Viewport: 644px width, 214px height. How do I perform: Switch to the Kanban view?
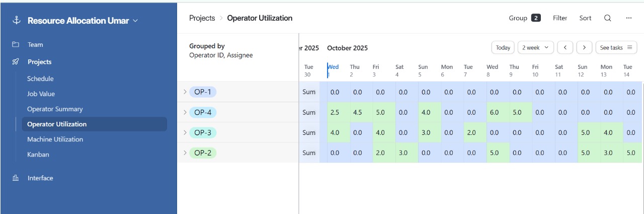click(38, 155)
